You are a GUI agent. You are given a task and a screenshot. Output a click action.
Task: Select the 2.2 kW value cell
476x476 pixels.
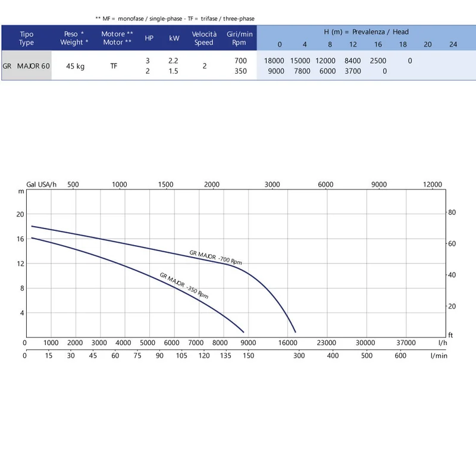[x=173, y=61]
